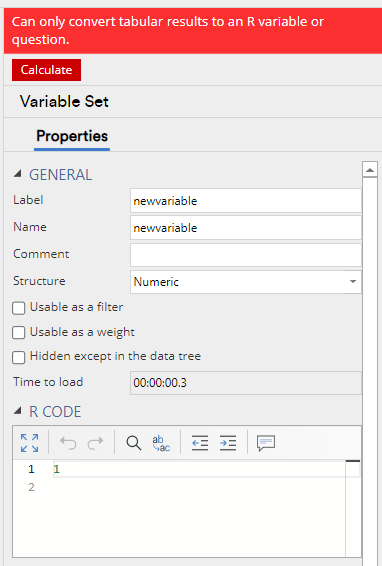Click the Calculate button

pos(46,70)
